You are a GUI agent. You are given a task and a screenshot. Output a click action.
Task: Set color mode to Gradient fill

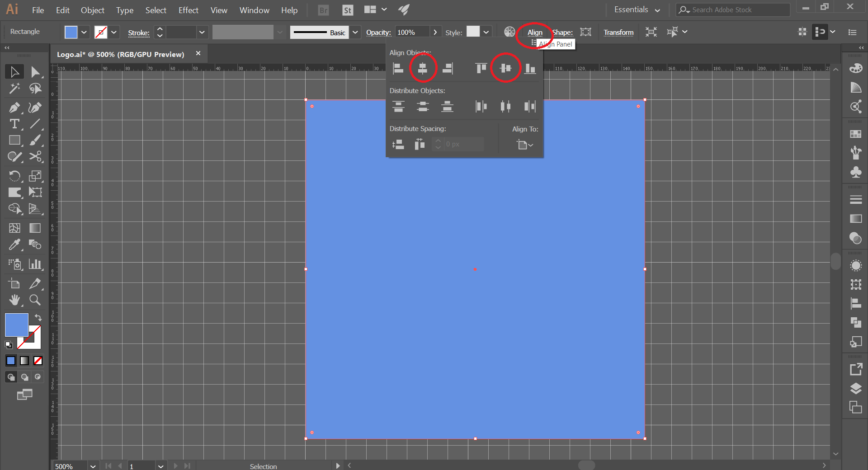[x=24, y=361]
